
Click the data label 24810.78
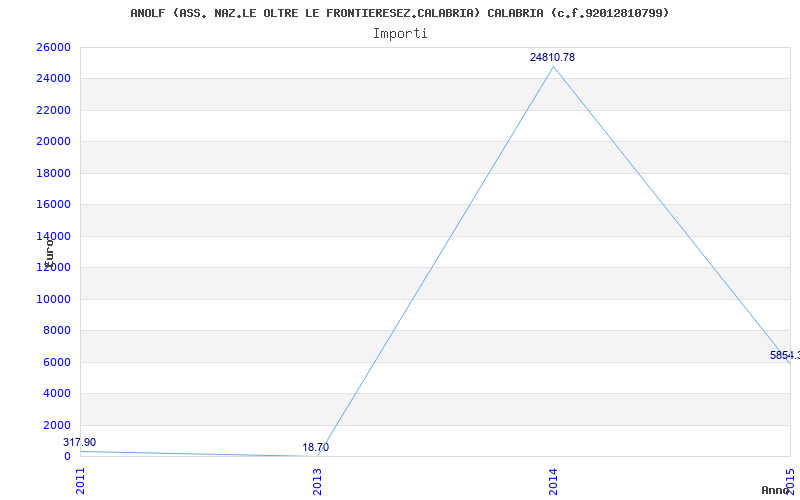coord(552,57)
